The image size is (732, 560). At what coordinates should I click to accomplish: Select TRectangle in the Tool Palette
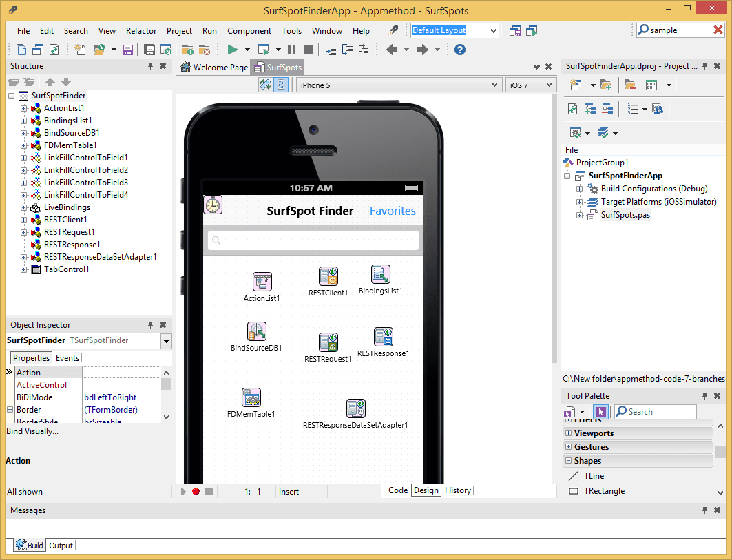pyautogui.click(x=604, y=491)
